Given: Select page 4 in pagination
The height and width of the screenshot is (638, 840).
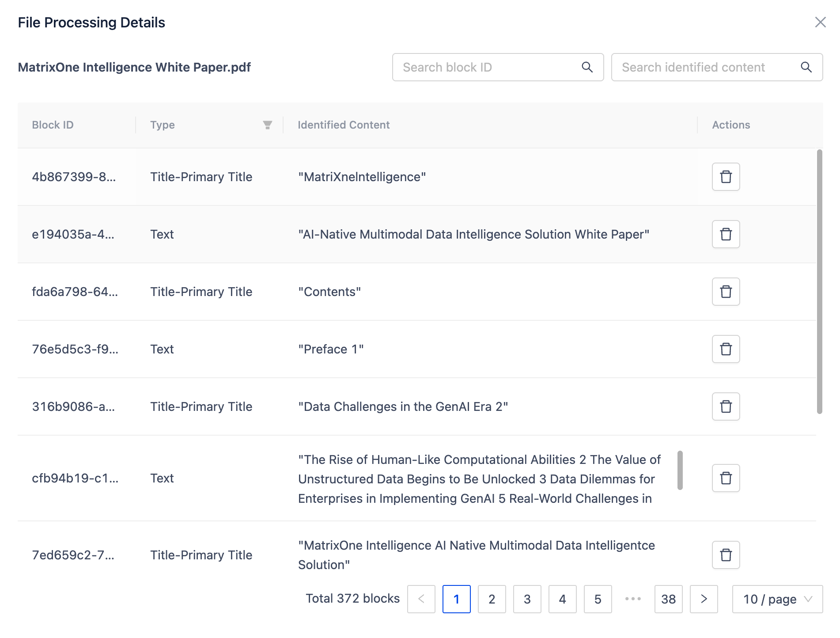Looking at the screenshot, I should point(562,599).
